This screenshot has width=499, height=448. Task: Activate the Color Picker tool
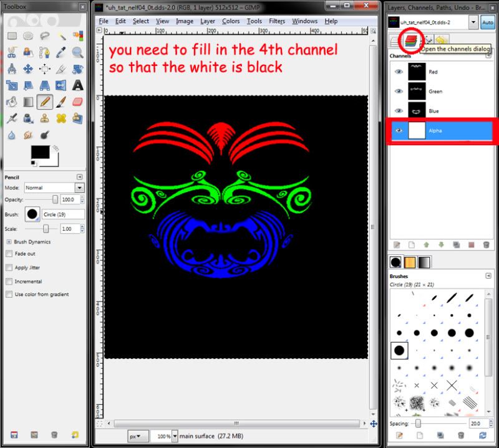pos(61,52)
